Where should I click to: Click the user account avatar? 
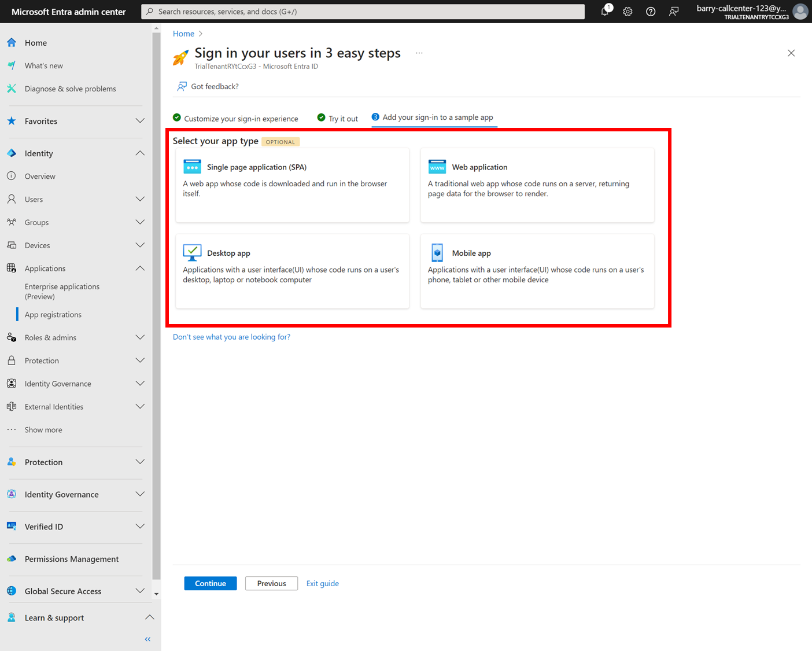point(800,12)
